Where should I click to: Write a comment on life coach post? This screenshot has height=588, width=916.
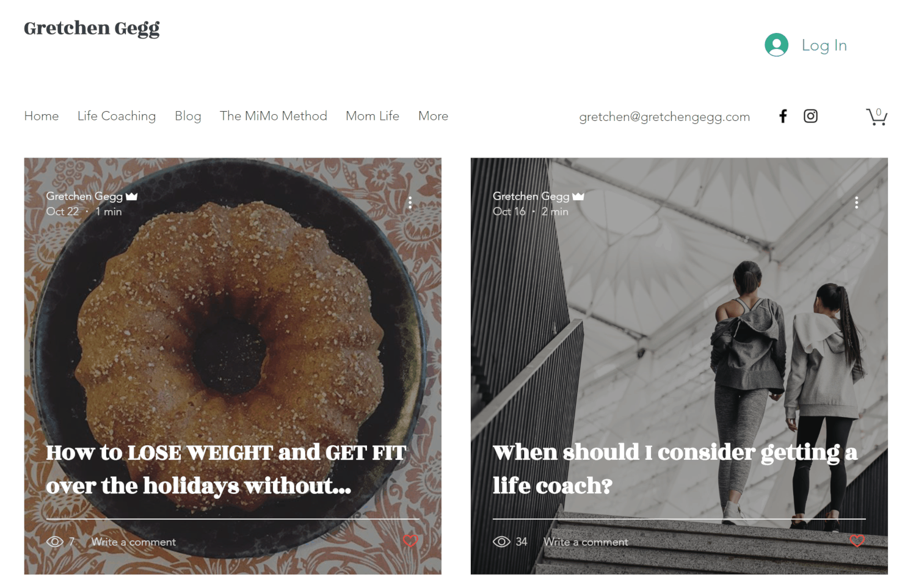586,542
